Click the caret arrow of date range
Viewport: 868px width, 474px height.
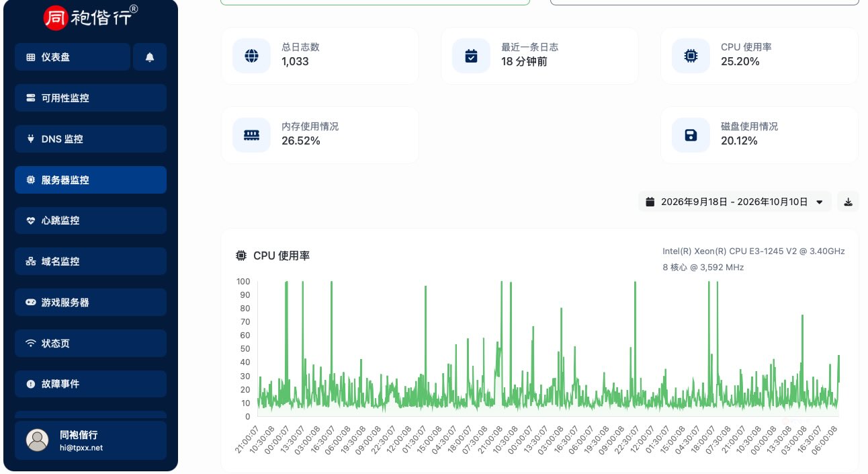pos(819,202)
